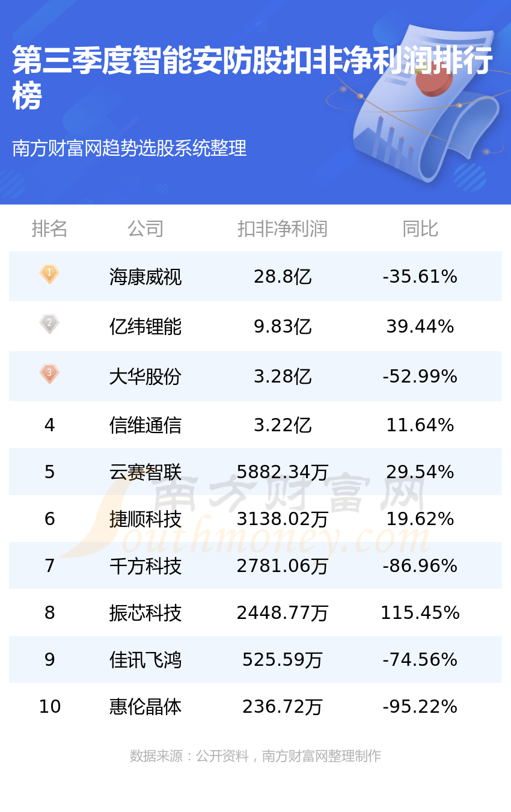Click the -86.96% change for 千方科技

coord(420,566)
